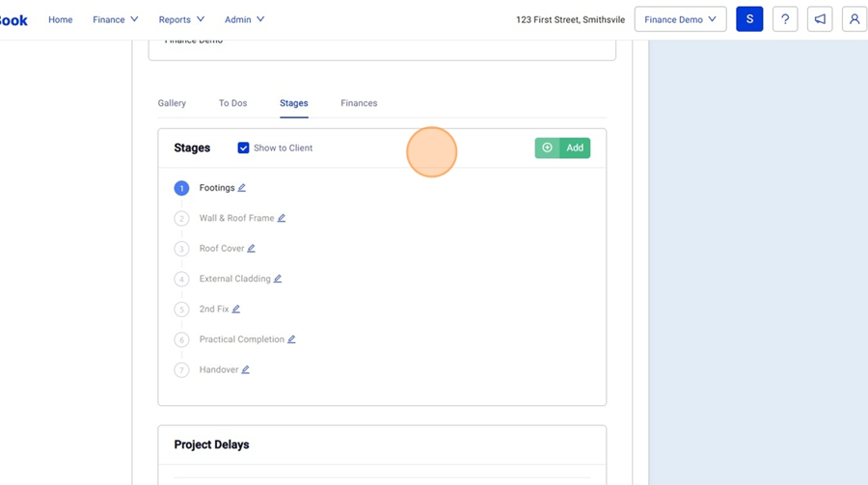Open the Reports dropdown menu

click(x=181, y=19)
